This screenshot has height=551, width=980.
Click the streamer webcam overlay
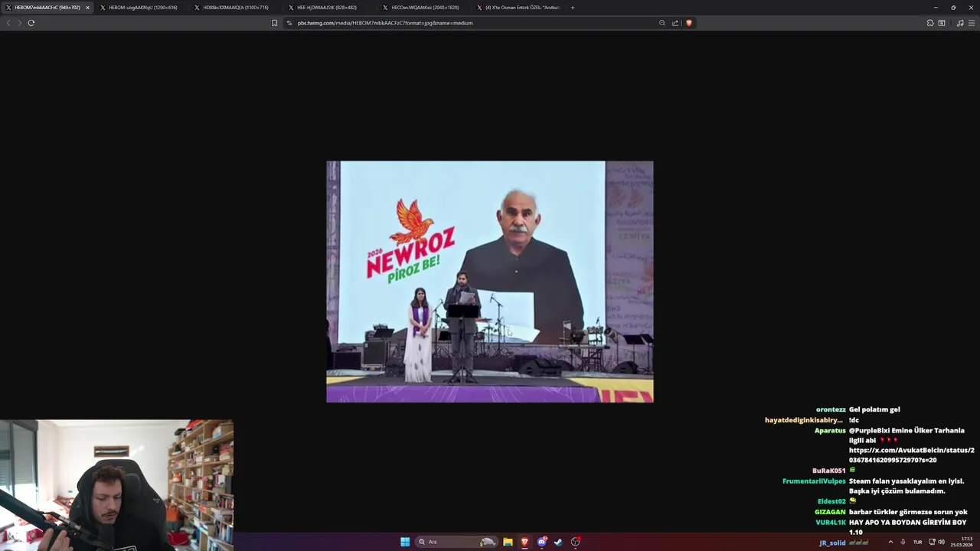[116, 485]
